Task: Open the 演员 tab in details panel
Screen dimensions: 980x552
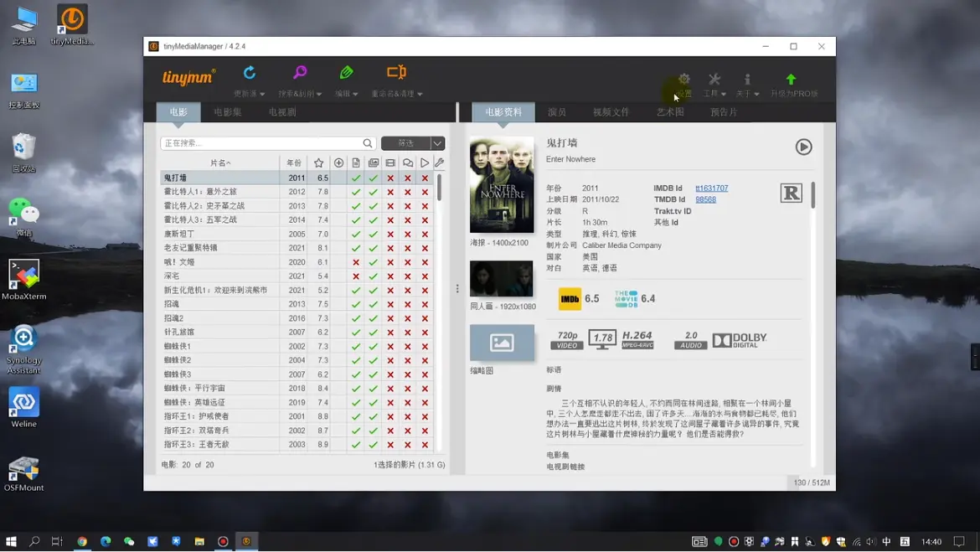Action: pyautogui.click(x=557, y=112)
